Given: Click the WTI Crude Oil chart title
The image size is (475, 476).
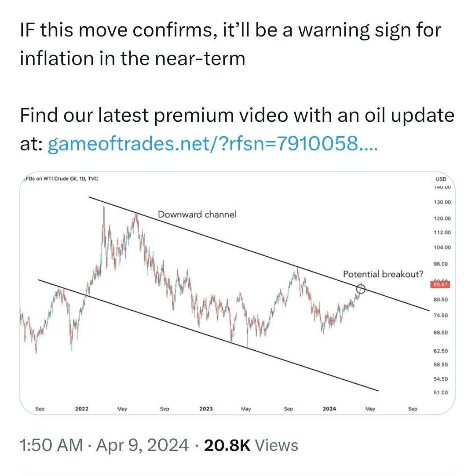Looking at the screenshot, I should click(x=61, y=178).
